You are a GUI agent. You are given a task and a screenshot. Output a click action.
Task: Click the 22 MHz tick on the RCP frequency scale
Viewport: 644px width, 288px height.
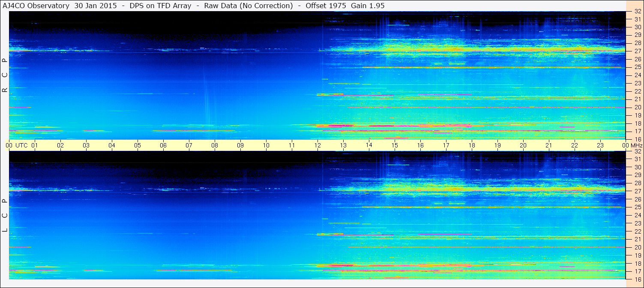[x=638, y=92]
